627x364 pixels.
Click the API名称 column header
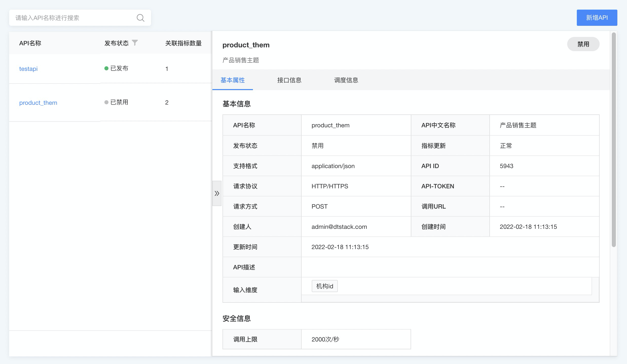[x=30, y=43]
